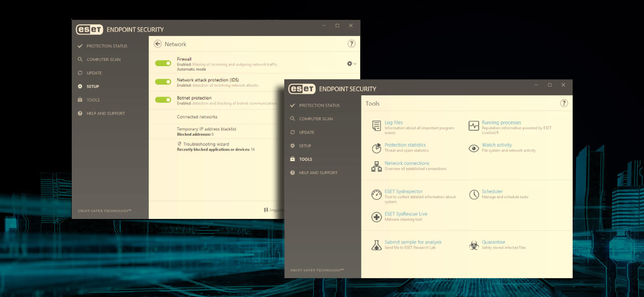Viewport: 644px width, 297px height.
Task: Open Protection statistics link
Action: click(405, 145)
